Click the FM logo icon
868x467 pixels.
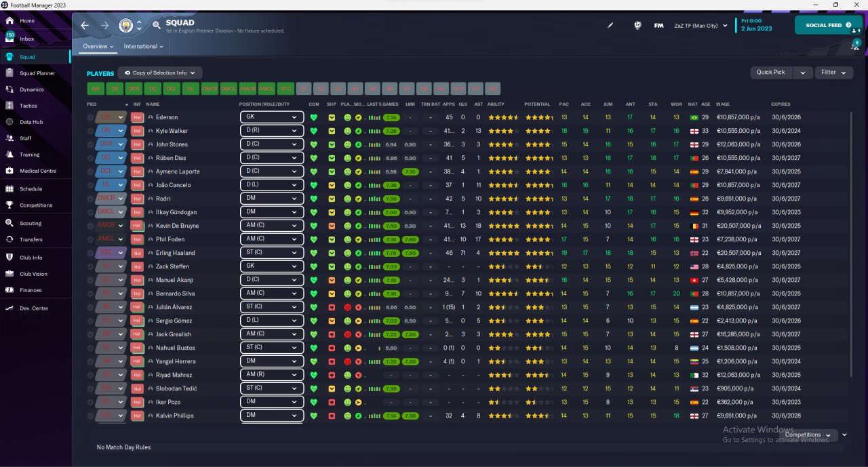[658, 26]
